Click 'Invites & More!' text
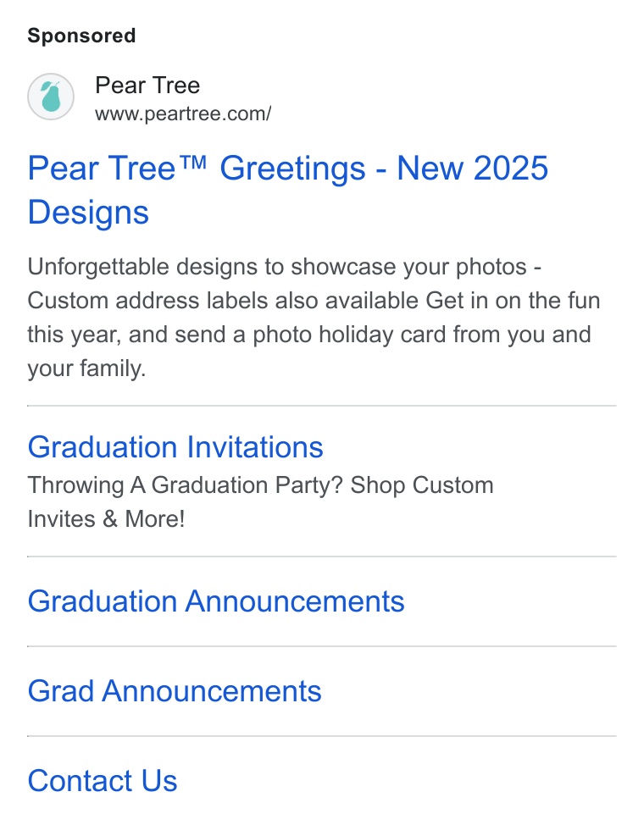This screenshot has width=644, height=825. pyautogui.click(x=107, y=518)
